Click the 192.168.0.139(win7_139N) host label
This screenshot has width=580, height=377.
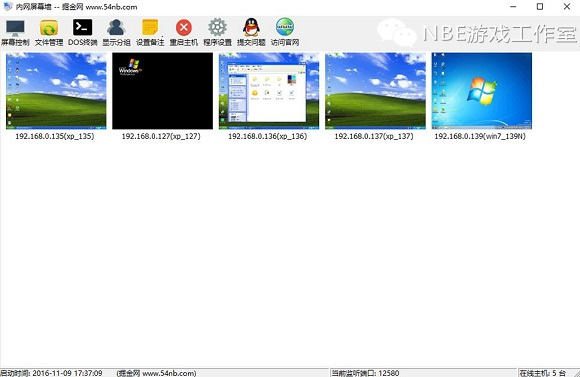(480, 136)
